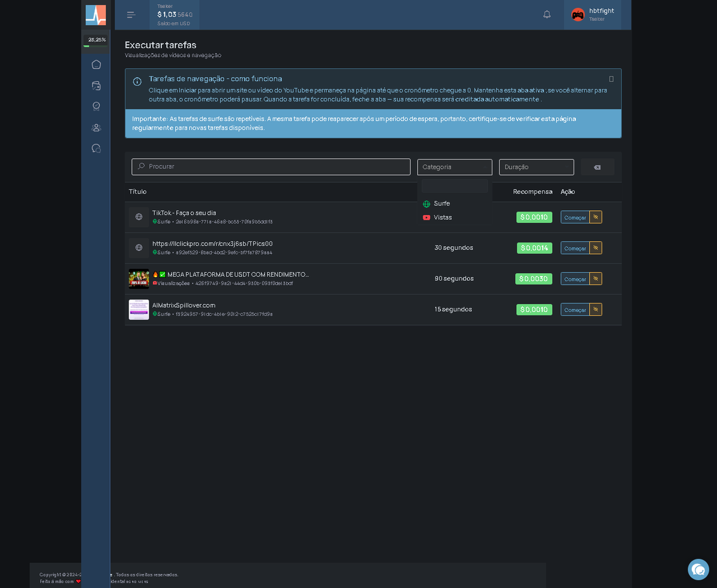Image resolution: width=717 pixels, height=588 pixels.
Task: Select Surfe category option
Action: (455, 204)
